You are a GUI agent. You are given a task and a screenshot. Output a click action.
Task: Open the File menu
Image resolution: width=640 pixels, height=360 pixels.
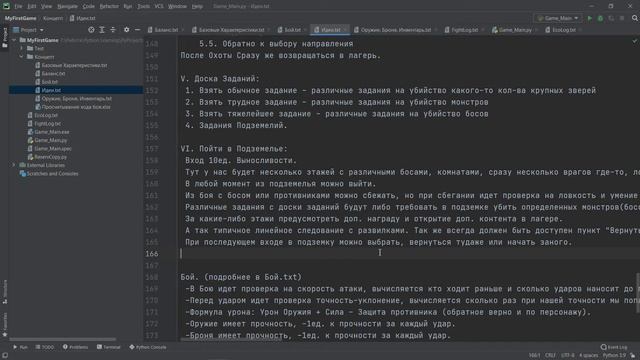coord(18,6)
